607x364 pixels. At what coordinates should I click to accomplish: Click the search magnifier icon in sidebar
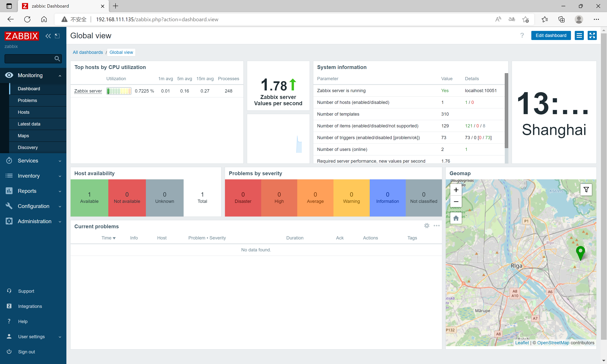pos(57,59)
